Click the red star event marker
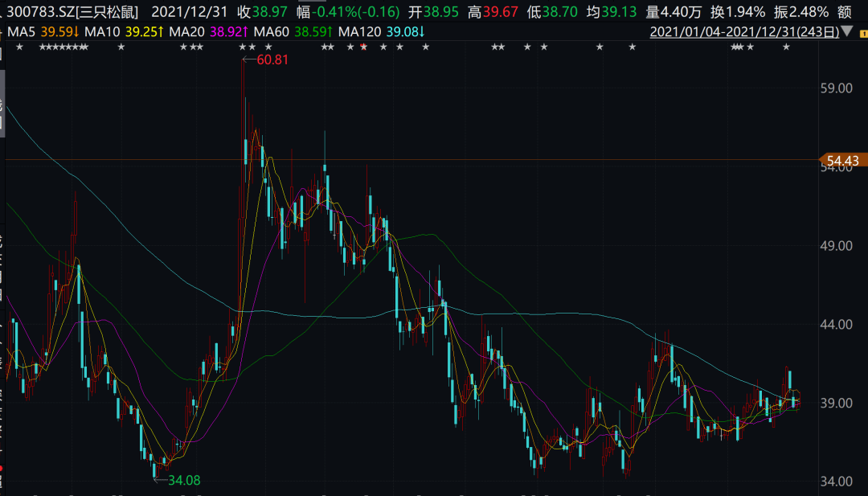Screen dimensions: 868x496 pos(364,47)
